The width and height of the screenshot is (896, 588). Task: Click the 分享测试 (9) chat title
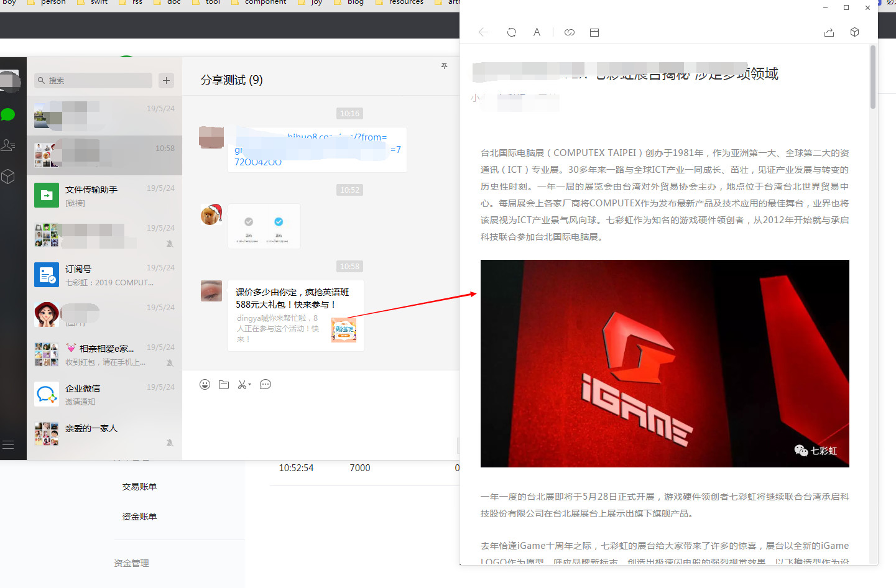pos(231,80)
